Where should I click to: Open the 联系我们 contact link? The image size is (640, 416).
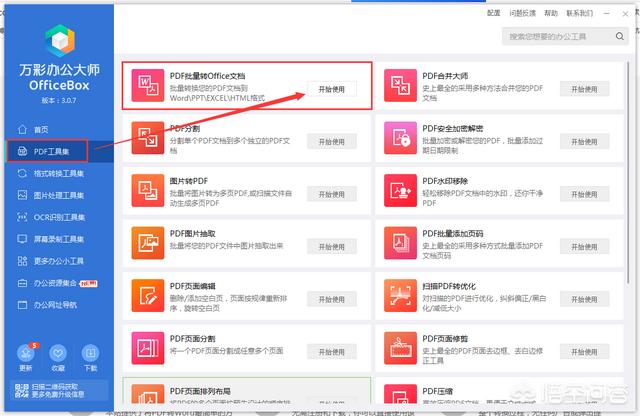579,13
